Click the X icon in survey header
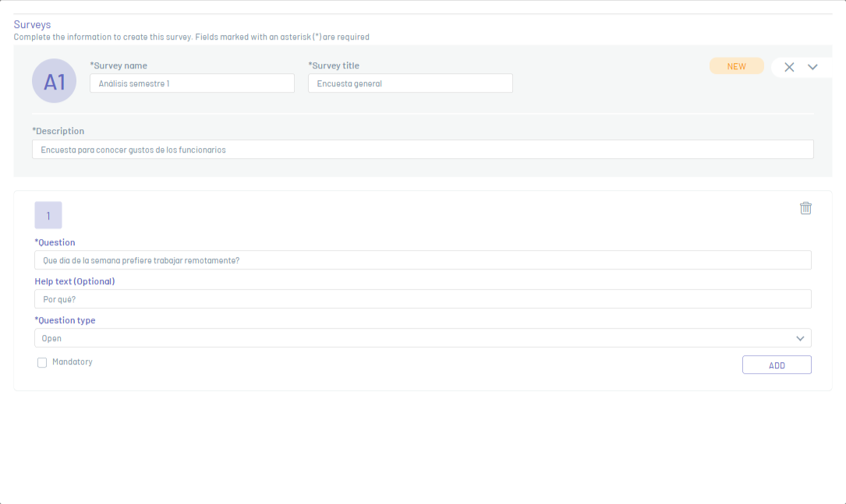This screenshot has height=504, width=846. pyautogui.click(x=789, y=67)
